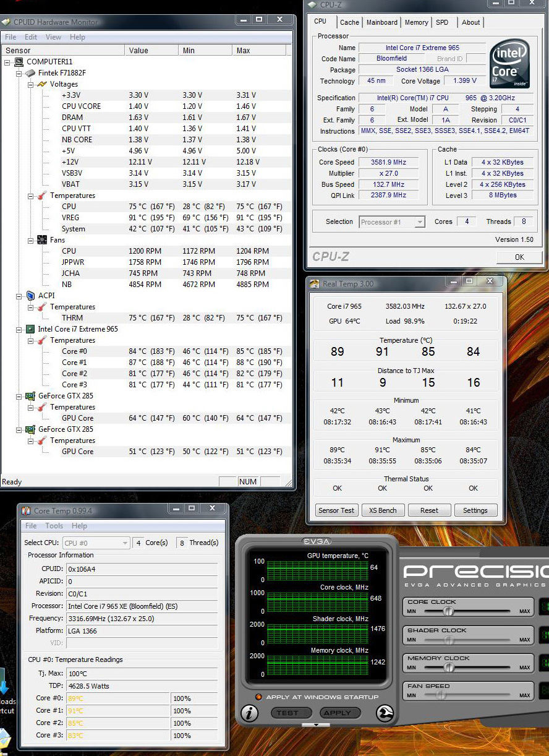This screenshot has width=549, height=756.
Task: Open the EVGA Precision info button
Action: (x=249, y=713)
